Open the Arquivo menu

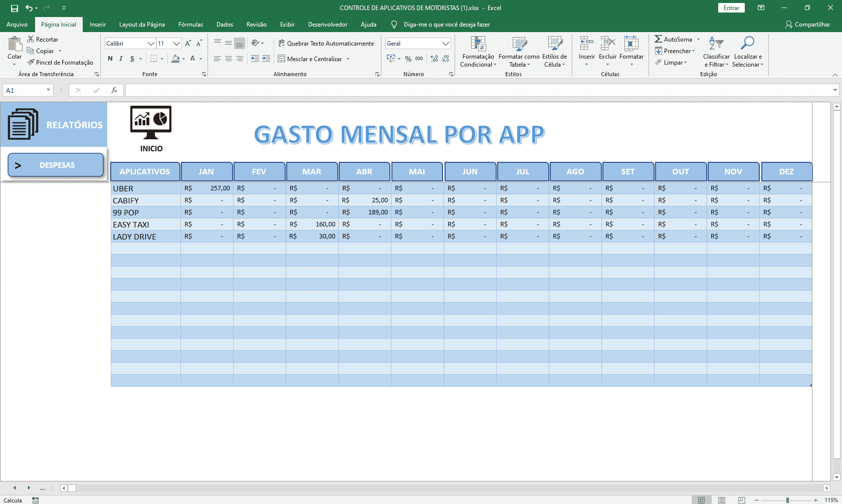(17, 24)
